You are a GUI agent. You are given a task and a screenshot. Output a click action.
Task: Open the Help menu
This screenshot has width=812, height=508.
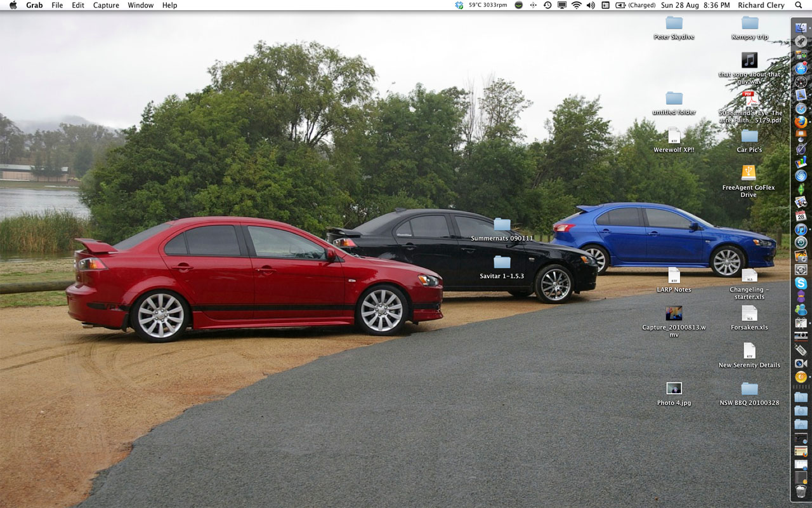coord(169,5)
